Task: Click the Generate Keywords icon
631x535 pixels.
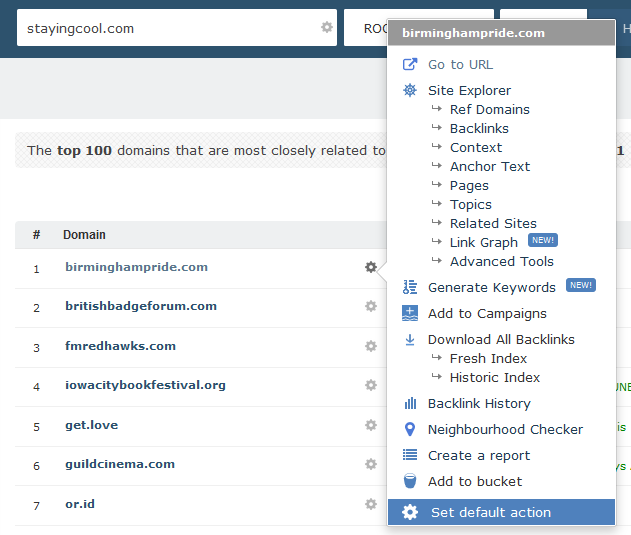Action: click(410, 287)
